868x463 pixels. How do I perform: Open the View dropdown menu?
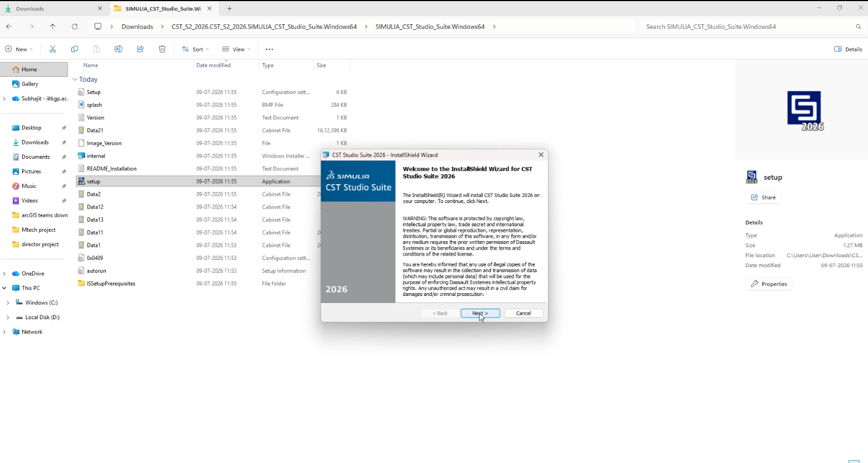coord(236,49)
